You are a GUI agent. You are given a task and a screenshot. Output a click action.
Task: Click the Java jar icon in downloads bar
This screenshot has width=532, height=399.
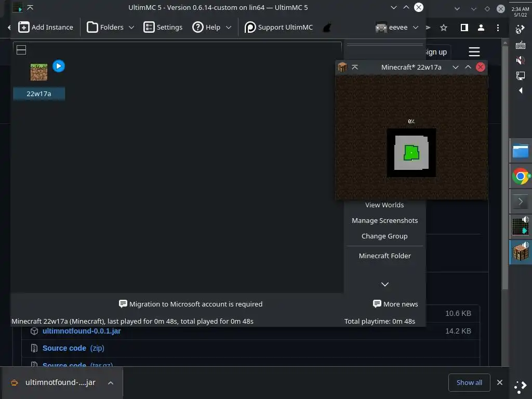click(x=14, y=383)
